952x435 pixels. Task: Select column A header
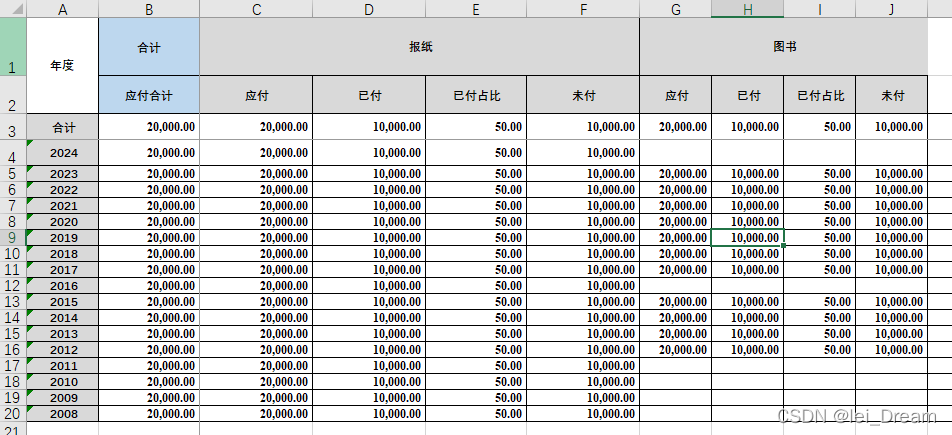pyautogui.click(x=63, y=9)
